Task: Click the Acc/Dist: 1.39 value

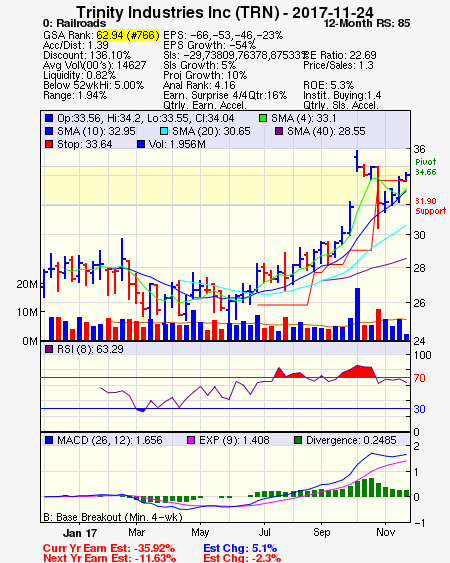Action: pos(75,45)
